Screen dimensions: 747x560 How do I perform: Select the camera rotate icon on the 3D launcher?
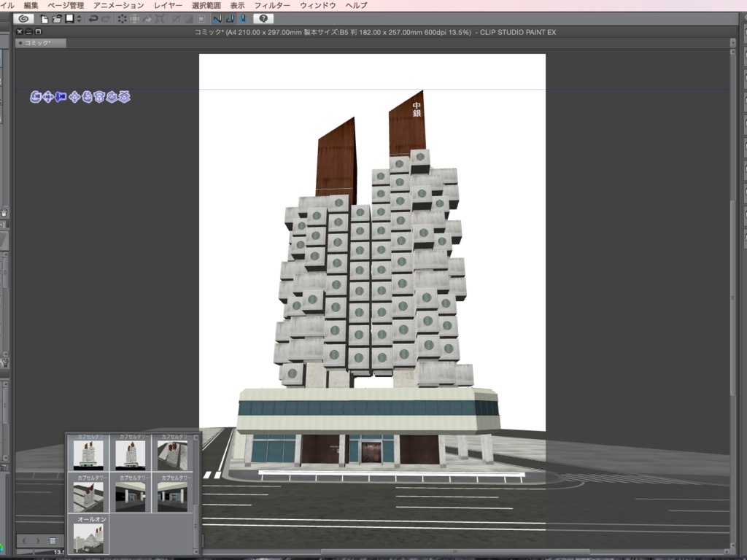35,97
